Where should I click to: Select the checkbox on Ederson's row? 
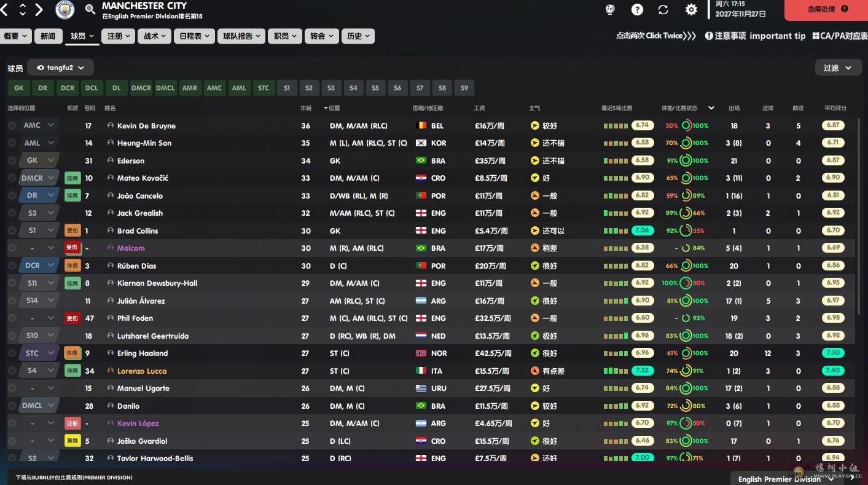12,160
